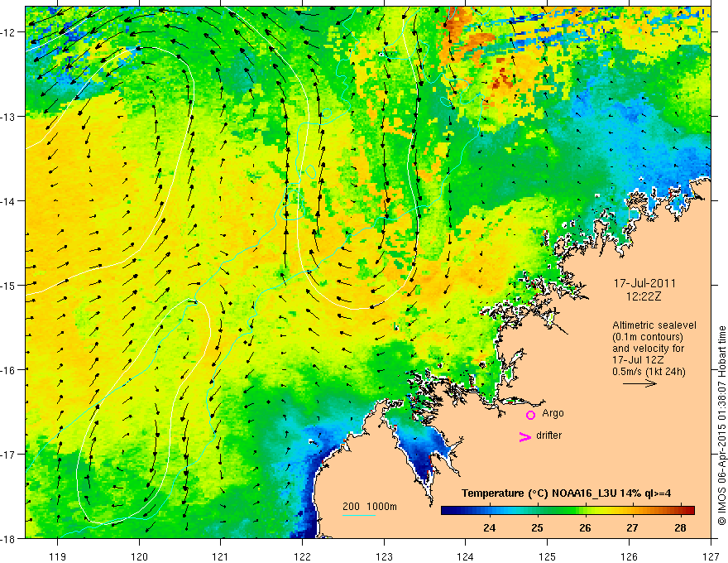728x563 pixels.
Task: Click latitude axis label '-16'
Action: tap(9, 370)
